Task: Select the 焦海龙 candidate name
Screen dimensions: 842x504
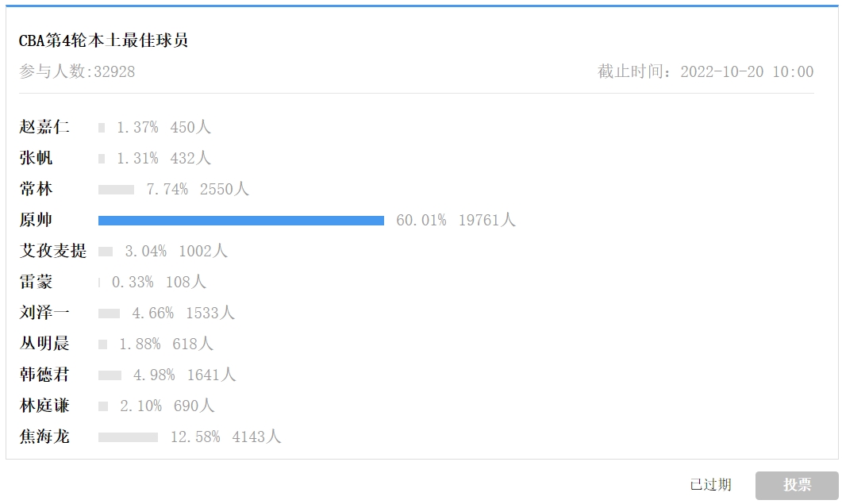Action: pos(44,437)
